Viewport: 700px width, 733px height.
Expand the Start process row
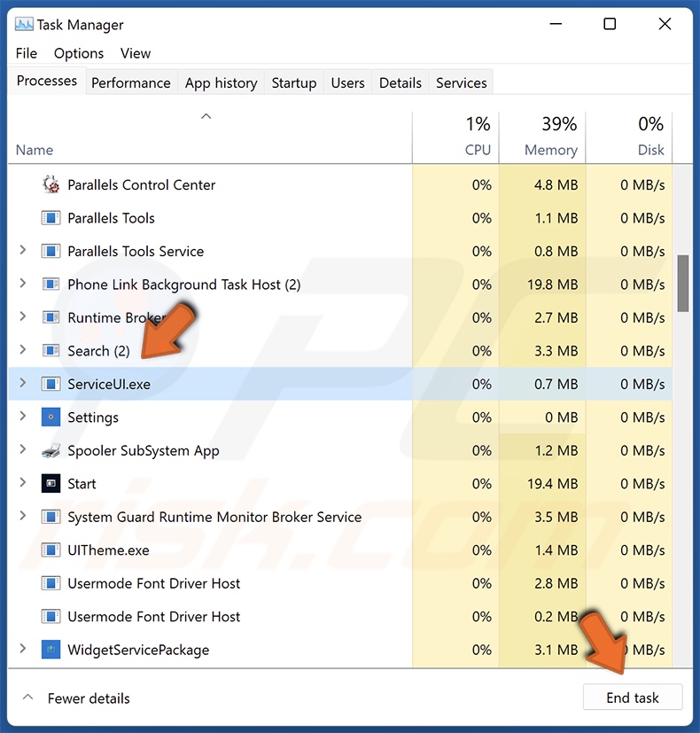22,482
